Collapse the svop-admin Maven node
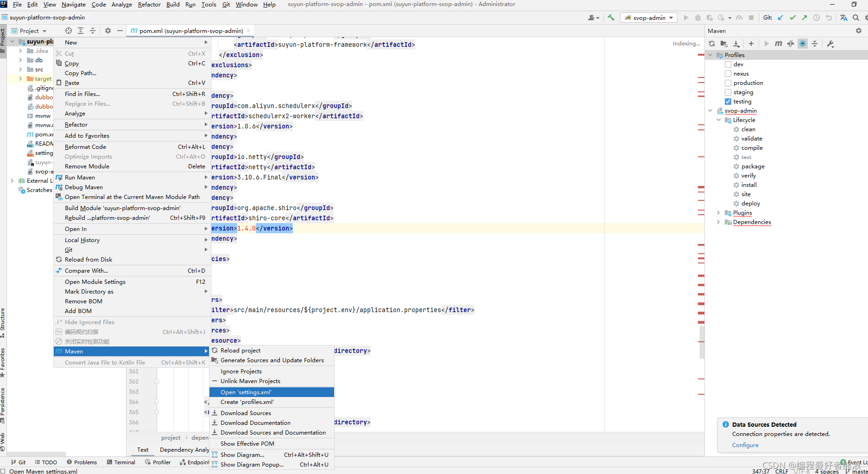 [x=710, y=111]
